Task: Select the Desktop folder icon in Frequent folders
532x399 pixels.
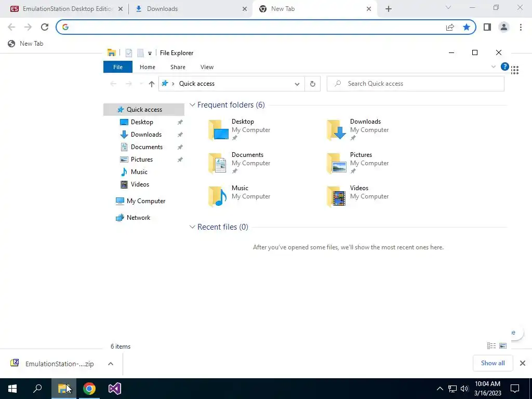Action: point(218,129)
